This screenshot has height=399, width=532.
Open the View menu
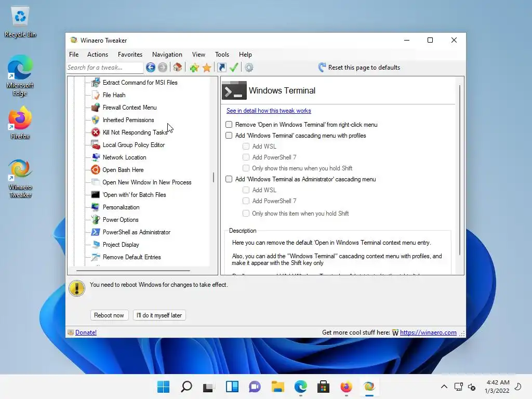(x=198, y=55)
